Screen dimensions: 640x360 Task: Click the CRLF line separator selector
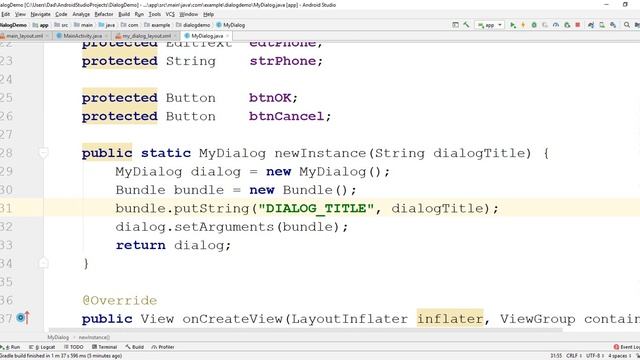tap(573, 356)
